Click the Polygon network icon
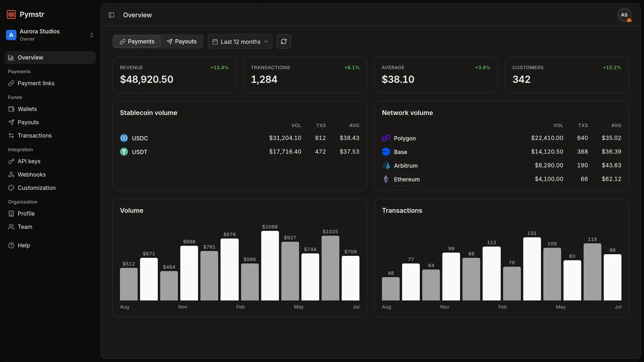 coord(386,138)
